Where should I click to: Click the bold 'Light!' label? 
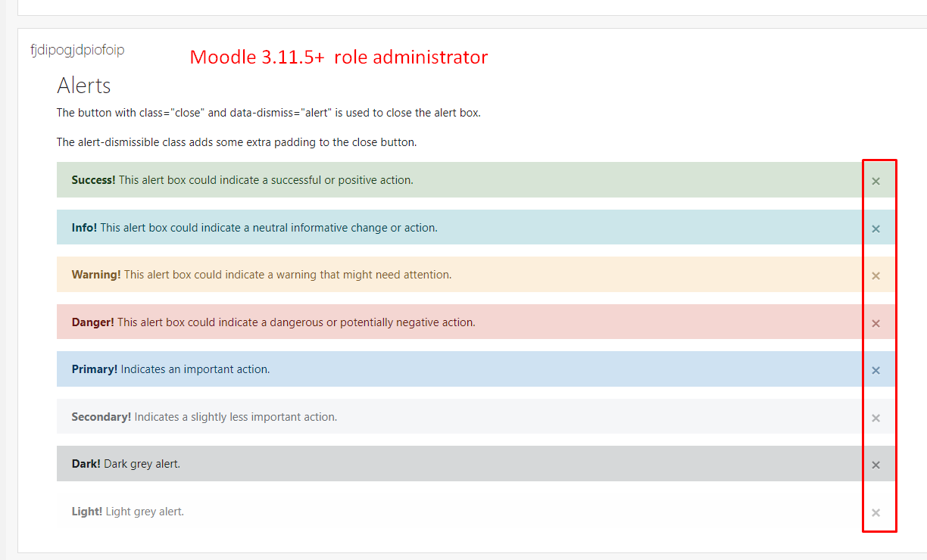(87, 512)
